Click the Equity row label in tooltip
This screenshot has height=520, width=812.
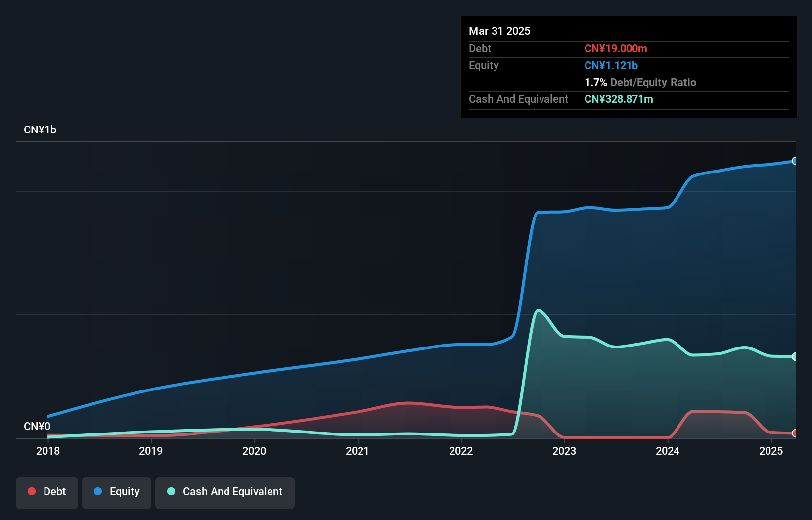(484, 65)
